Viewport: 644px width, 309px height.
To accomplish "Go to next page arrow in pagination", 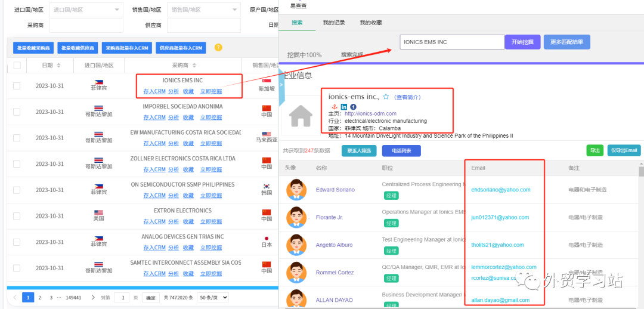I will [93, 298].
